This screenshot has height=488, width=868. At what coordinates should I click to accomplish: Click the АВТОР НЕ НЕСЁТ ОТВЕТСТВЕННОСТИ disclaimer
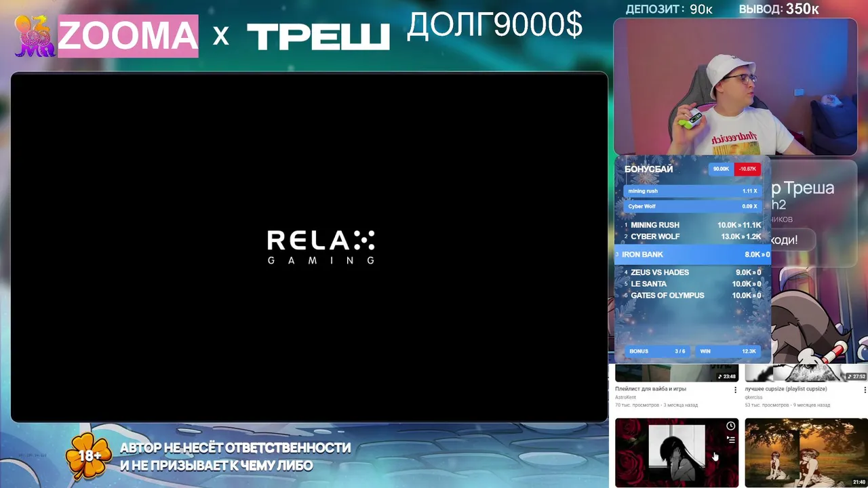235,456
